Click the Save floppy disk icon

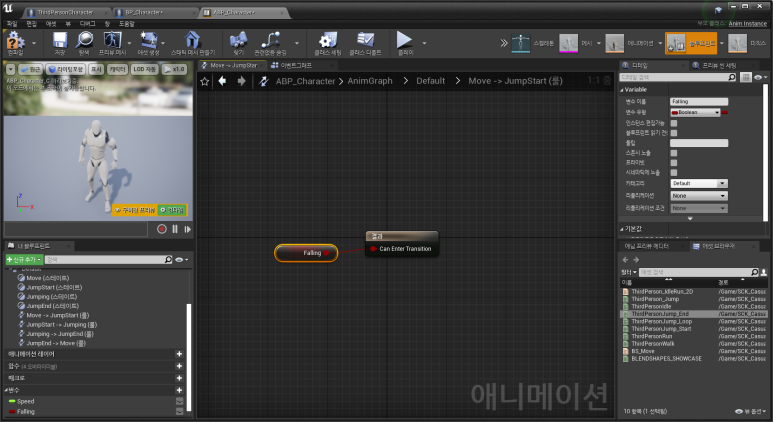pyautogui.click(x=60, y=40)
